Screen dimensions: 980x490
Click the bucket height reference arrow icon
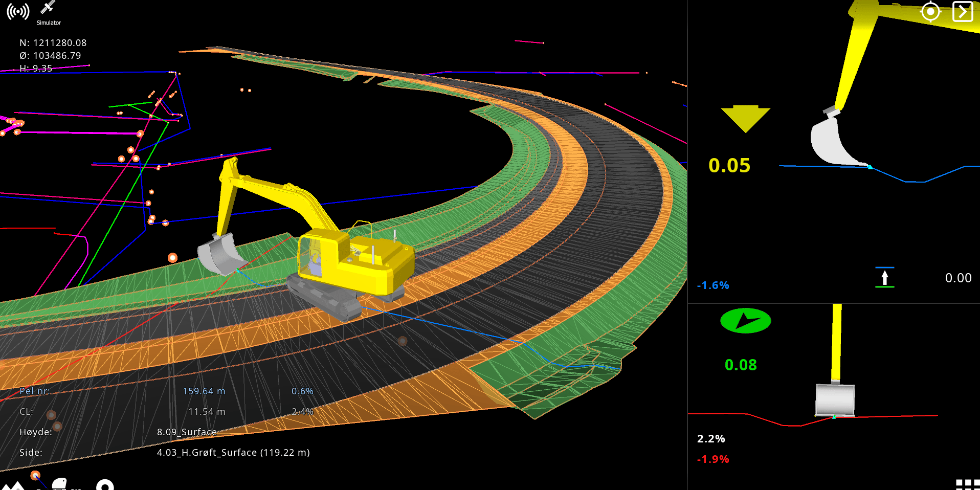click(x=885, y=277)
